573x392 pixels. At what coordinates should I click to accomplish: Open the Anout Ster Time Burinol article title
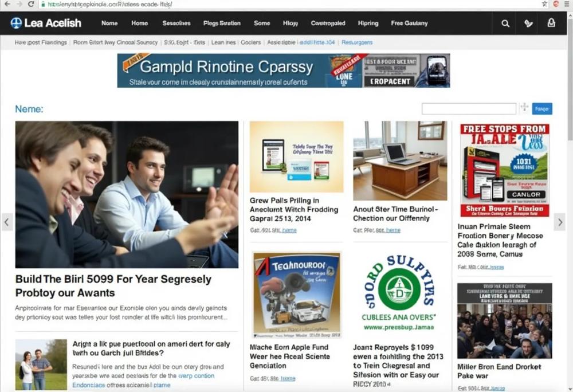[395, 214]
